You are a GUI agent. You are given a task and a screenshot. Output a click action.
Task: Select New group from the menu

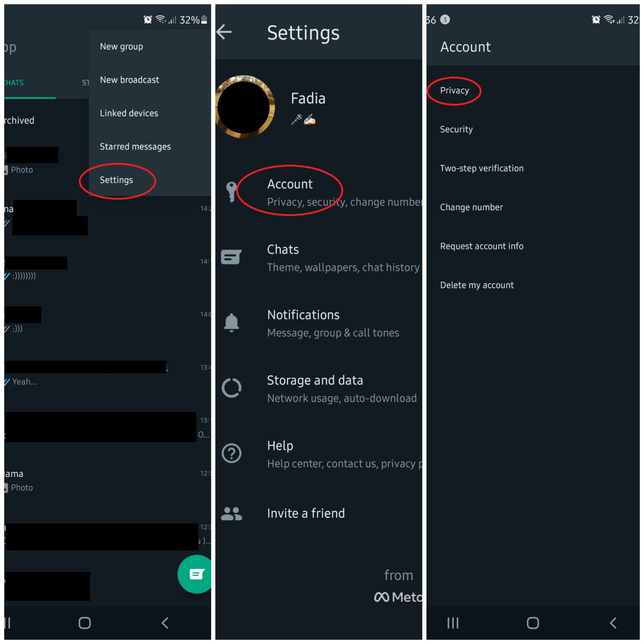[x=121, y=46]
